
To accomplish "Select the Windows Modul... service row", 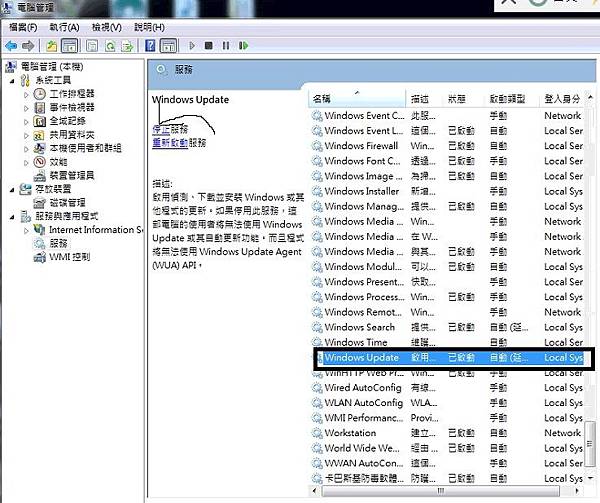I will point(448,267).
